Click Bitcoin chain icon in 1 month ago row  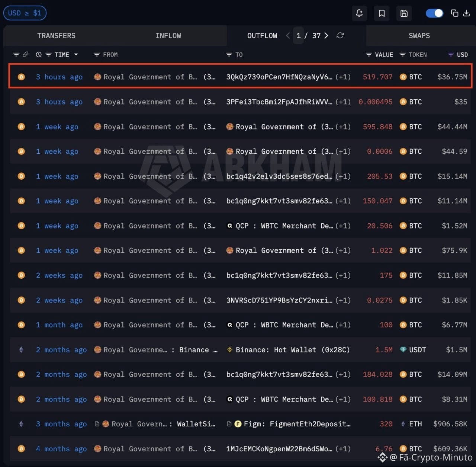(21, 325)
